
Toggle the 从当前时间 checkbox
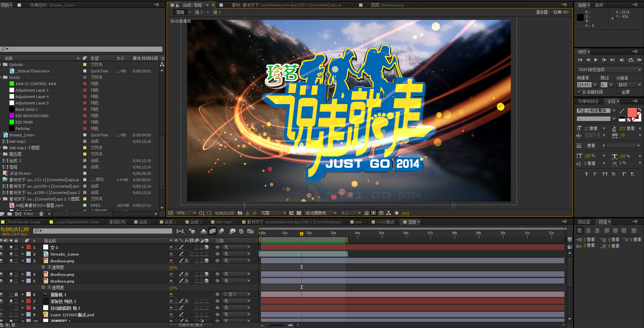pyautogui.click(x=579, y=92)
